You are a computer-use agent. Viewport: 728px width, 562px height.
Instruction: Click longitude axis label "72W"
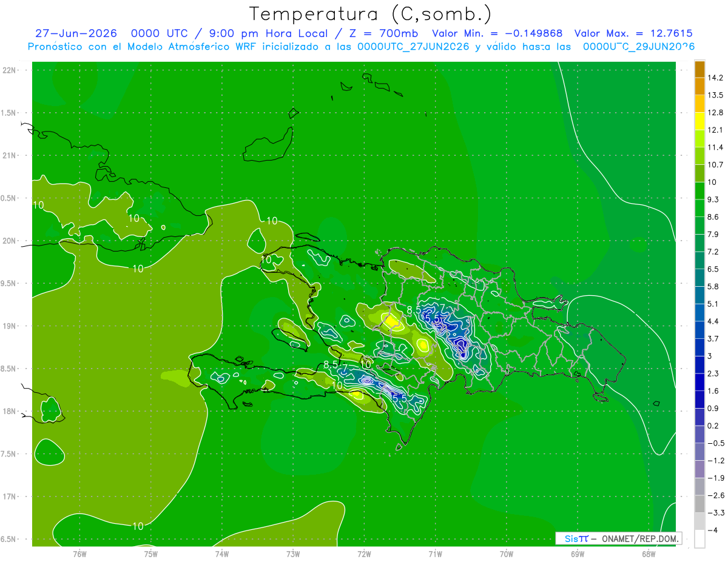(364, 554)
